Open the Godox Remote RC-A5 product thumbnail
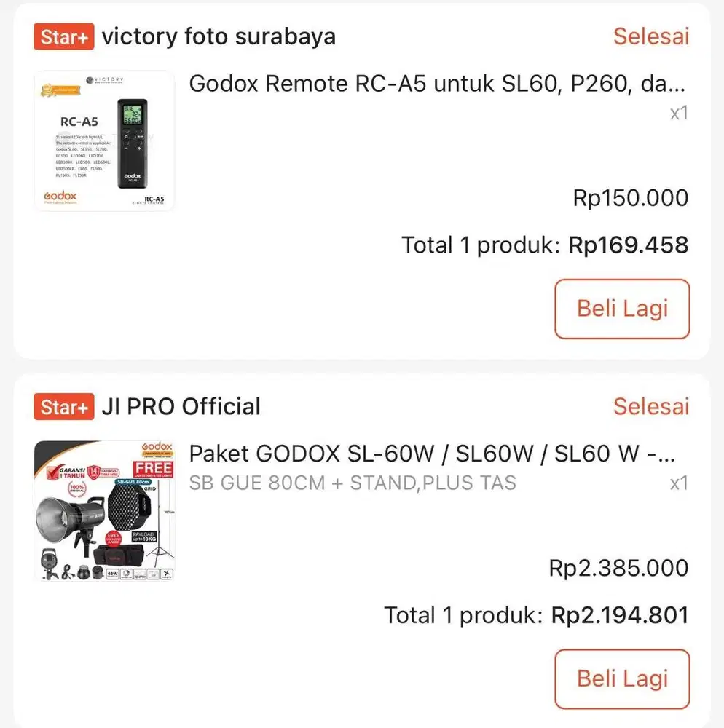This screenshot has width=724, height=728. click(105, 141)
